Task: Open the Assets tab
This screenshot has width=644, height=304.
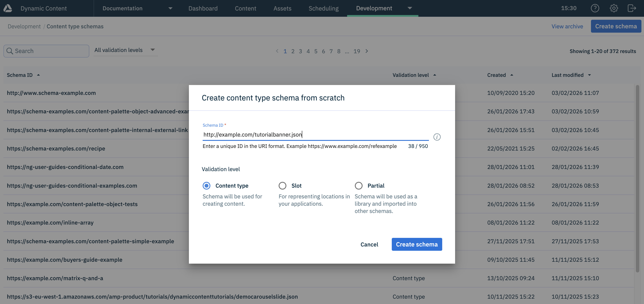Action: (x=282, y=8)
